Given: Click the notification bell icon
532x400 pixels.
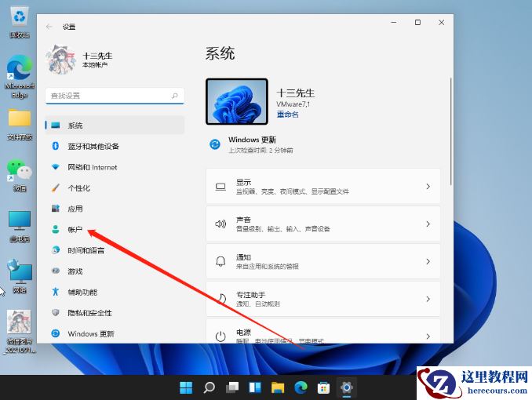Looking at the screenshot, I should 220,261.
